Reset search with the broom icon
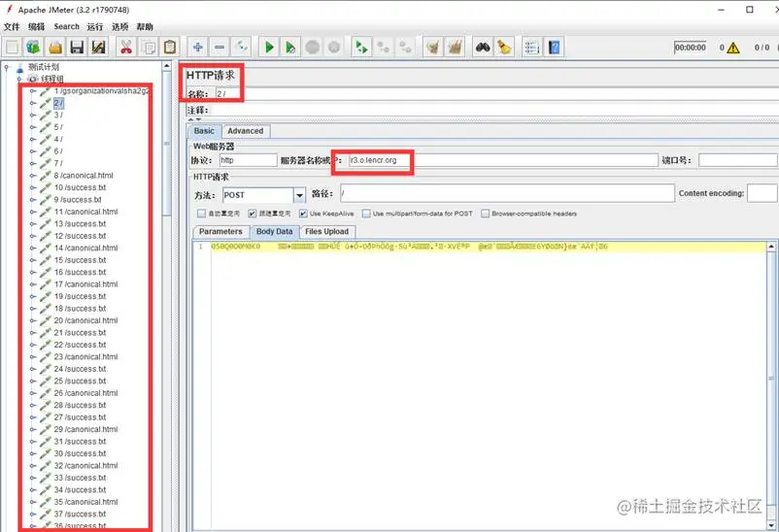Viewport: 779px width, 532px height. tap(504, 48)
